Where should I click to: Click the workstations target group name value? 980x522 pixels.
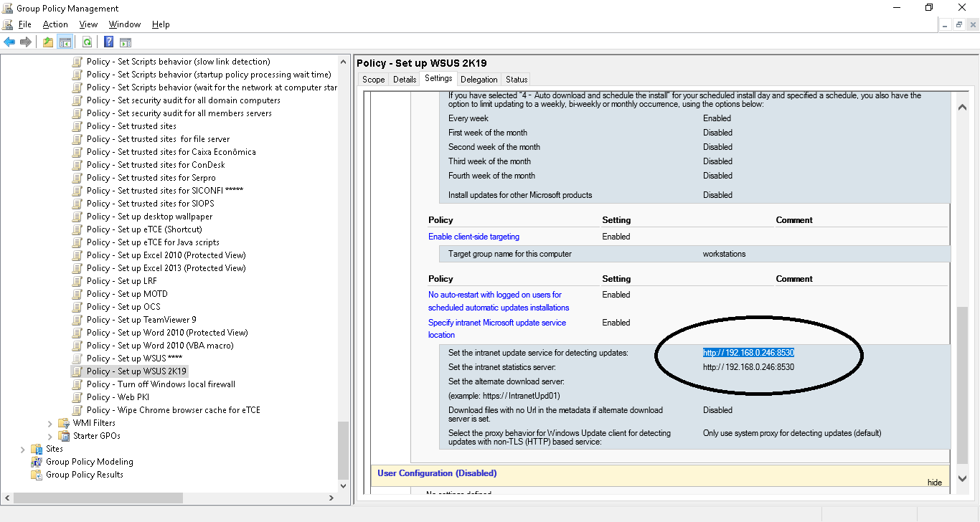pos(724,254)
